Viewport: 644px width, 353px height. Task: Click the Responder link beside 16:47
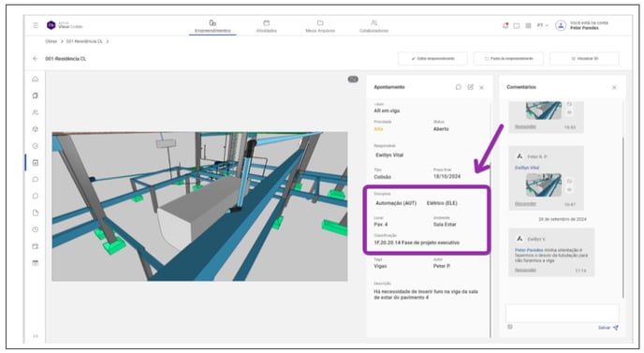525,204
